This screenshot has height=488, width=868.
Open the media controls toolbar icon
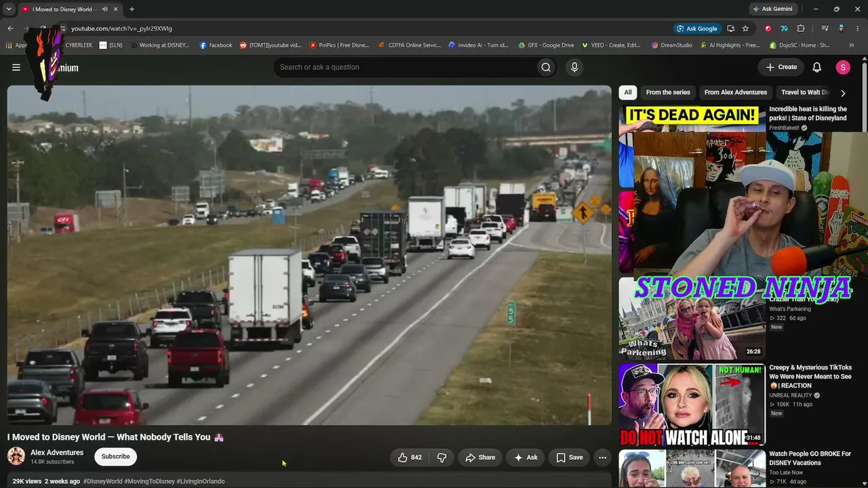click(825, 28)
